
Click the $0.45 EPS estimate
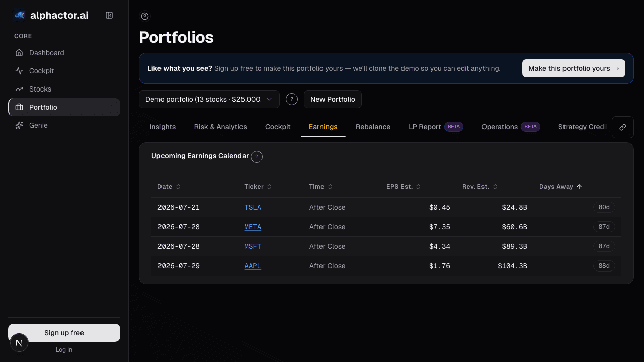(x=440, y=207)
